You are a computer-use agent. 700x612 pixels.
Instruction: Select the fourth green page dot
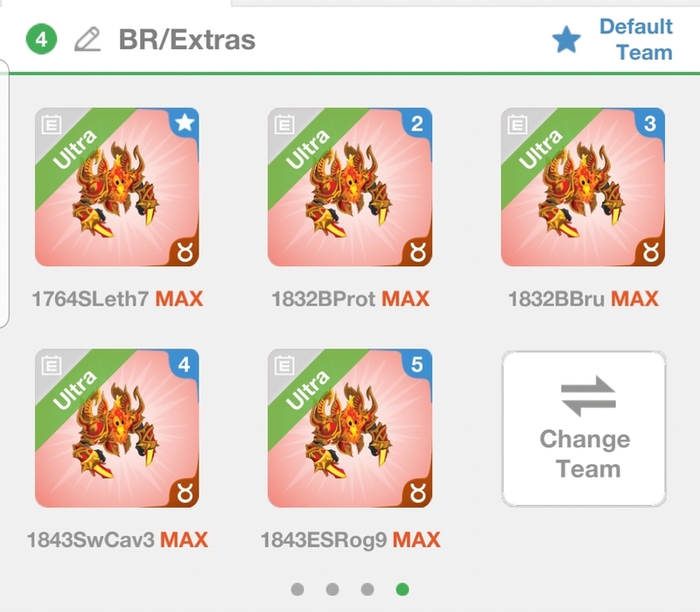click(402, 589)
